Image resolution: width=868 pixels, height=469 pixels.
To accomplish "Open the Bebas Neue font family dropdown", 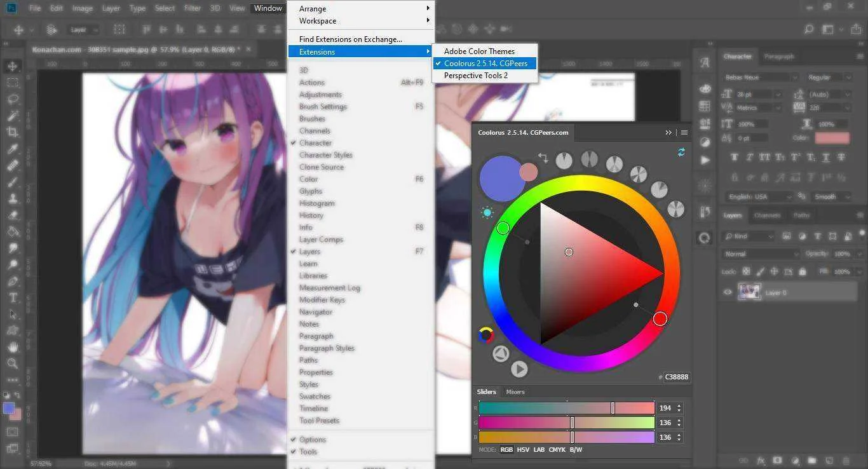I will (x=760, y=77).
